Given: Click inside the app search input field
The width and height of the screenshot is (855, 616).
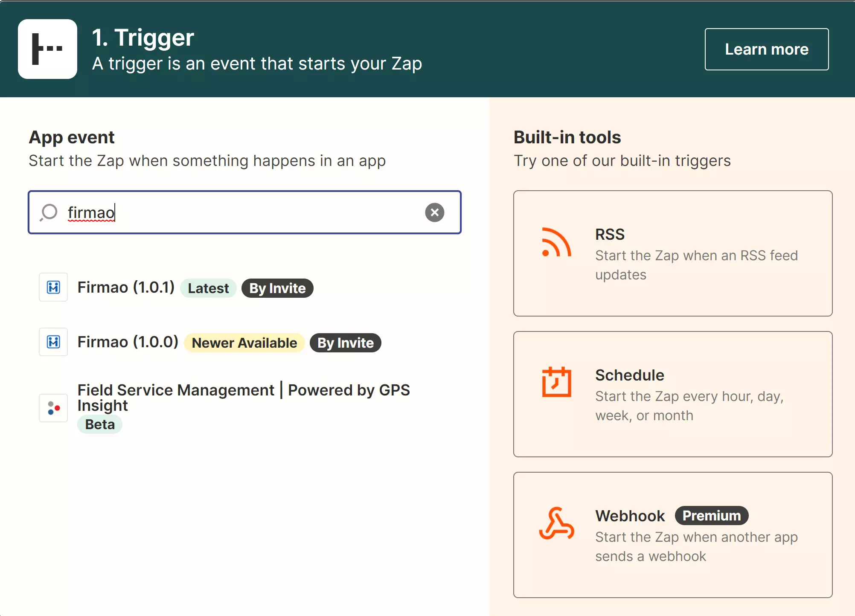Looking at the screenshot, I should coord(244,212).
